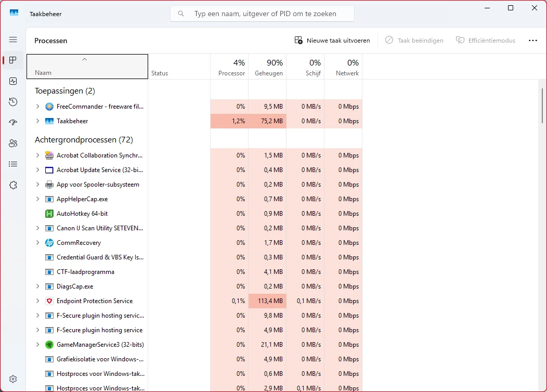Click the Toepassingen (2) group heading
The image size is (547, 392).
click(x=65, y=91)
